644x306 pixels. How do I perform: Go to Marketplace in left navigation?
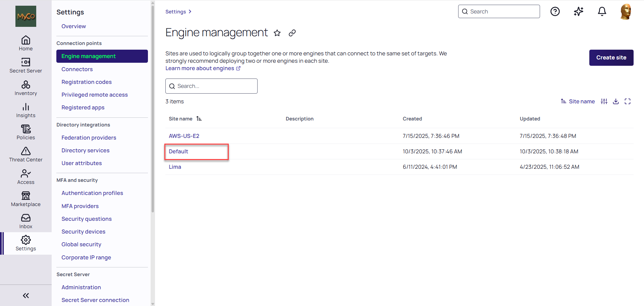[x=26, y=199]
